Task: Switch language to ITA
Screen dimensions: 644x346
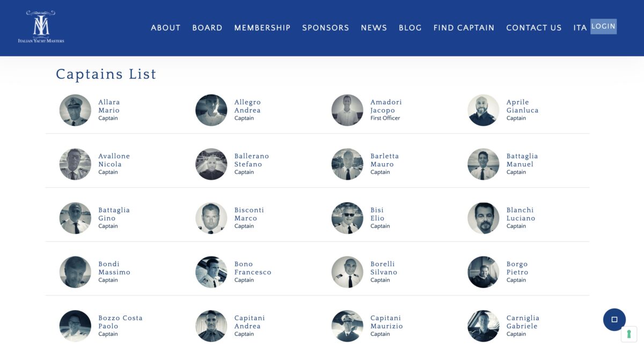Action: click(x=580, y=28)
